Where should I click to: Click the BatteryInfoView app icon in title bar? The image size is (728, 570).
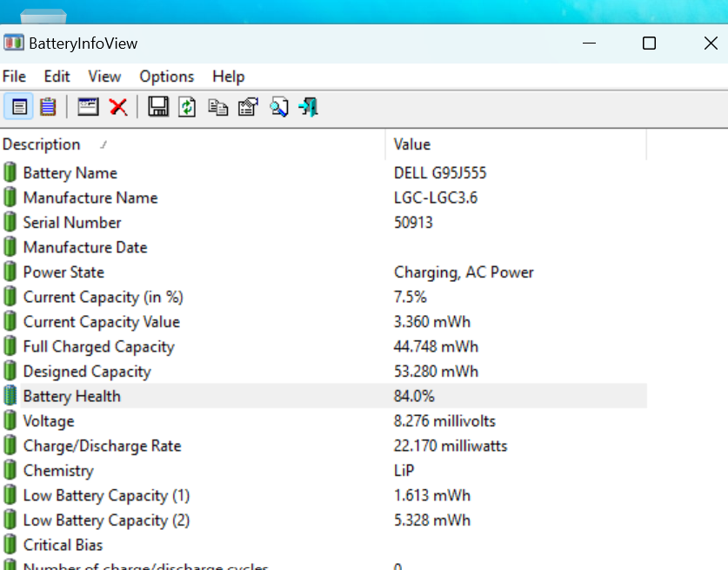[13, 43]
